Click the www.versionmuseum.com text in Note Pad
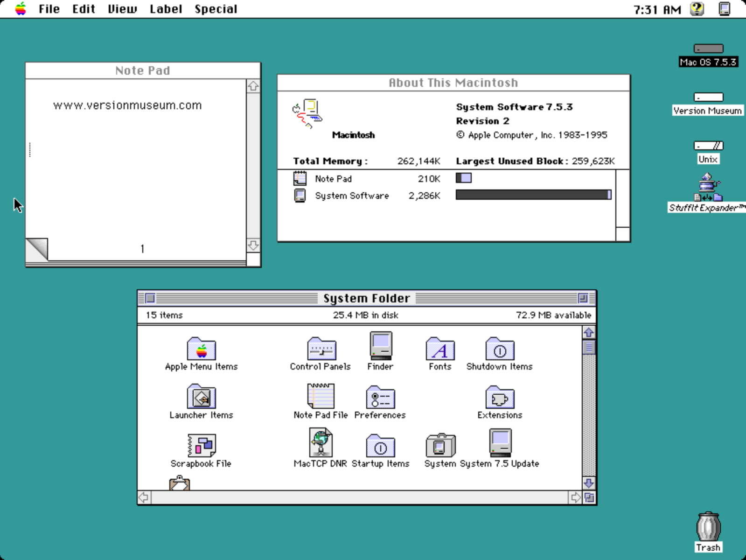Viewport: 746px width, 560px height. pyautogui.click(x=127, y=105)
